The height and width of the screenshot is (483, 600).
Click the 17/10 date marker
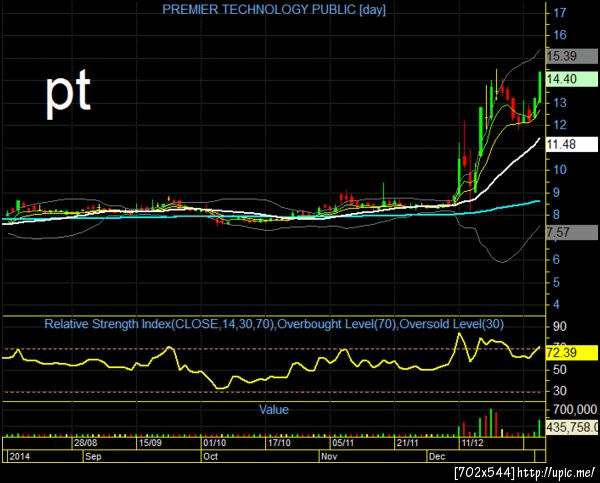[279, 443]
